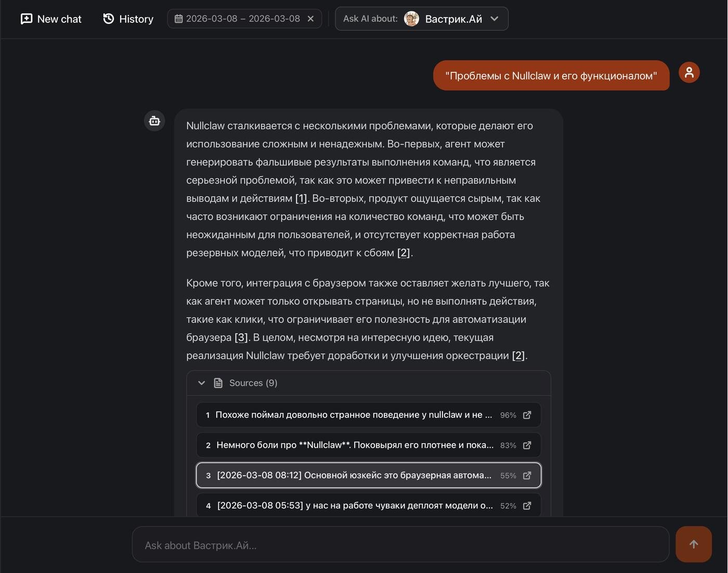Screen dimensions: 728x573
Task: Click the user query message bubble
Action: (551, 76)
